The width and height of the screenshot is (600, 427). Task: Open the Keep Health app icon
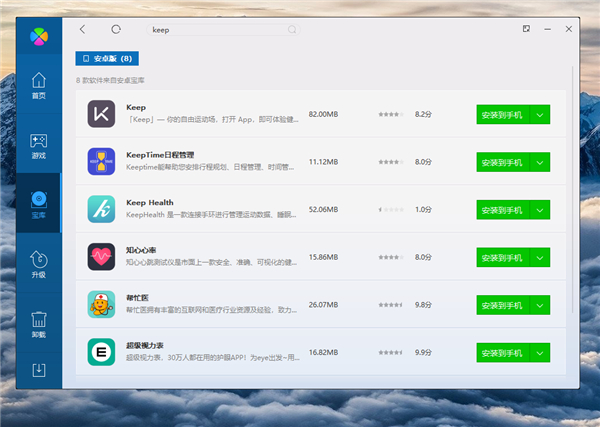click(x=101, y=208)
